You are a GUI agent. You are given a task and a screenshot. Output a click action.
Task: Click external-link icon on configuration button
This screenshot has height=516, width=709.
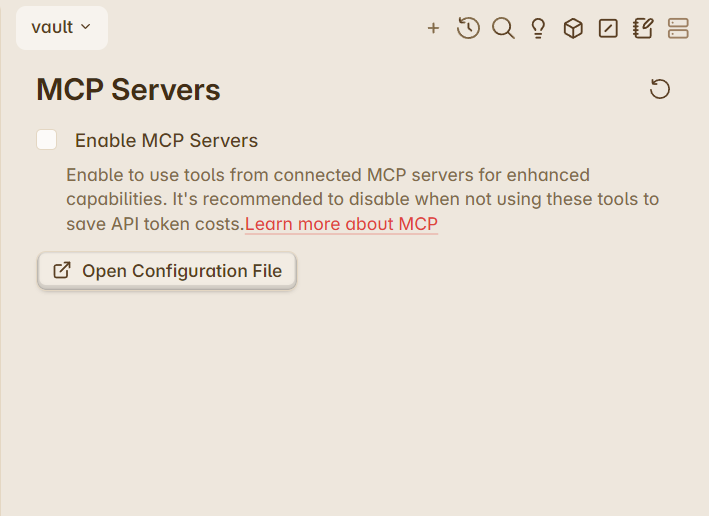coord(62,270)
